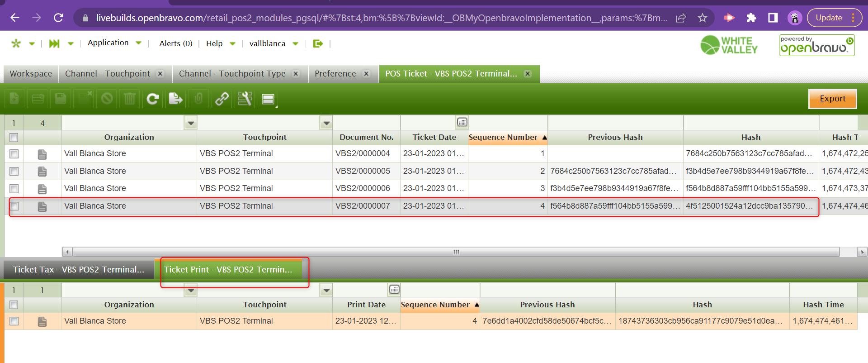Sort POS Ticket grid by Sequence Number header

click(x=508, y=137)
